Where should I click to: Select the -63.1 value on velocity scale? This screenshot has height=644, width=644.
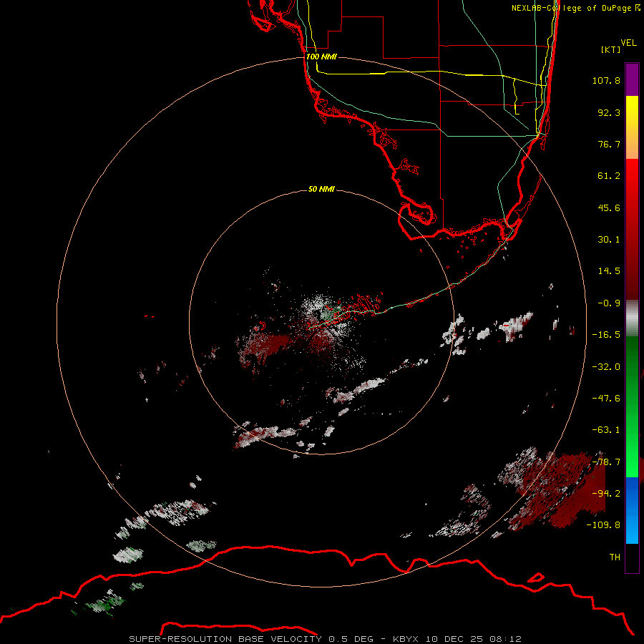606,430
